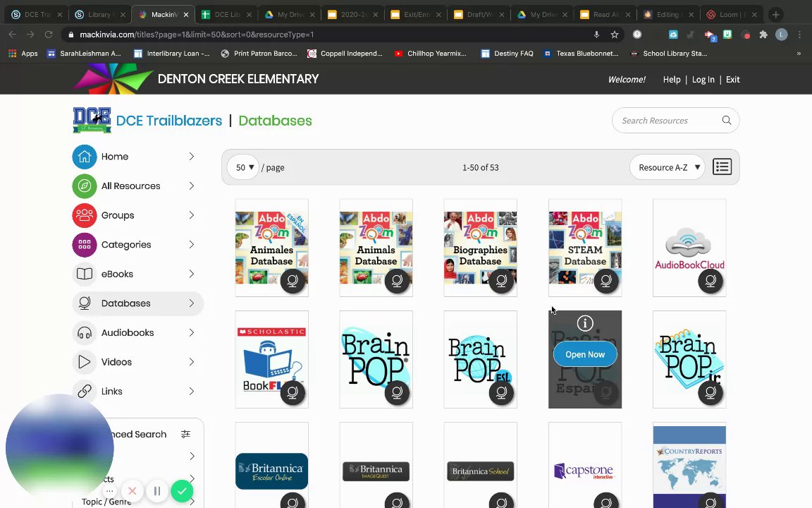
Task: Expand the Videos chevron
Action: point(192,362)
